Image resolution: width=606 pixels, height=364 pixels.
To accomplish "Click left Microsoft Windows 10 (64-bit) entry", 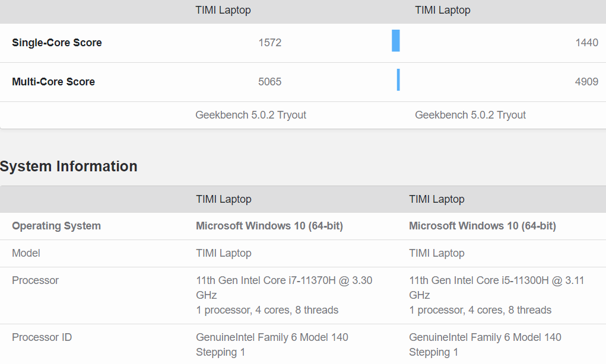I will click(269, 226).
